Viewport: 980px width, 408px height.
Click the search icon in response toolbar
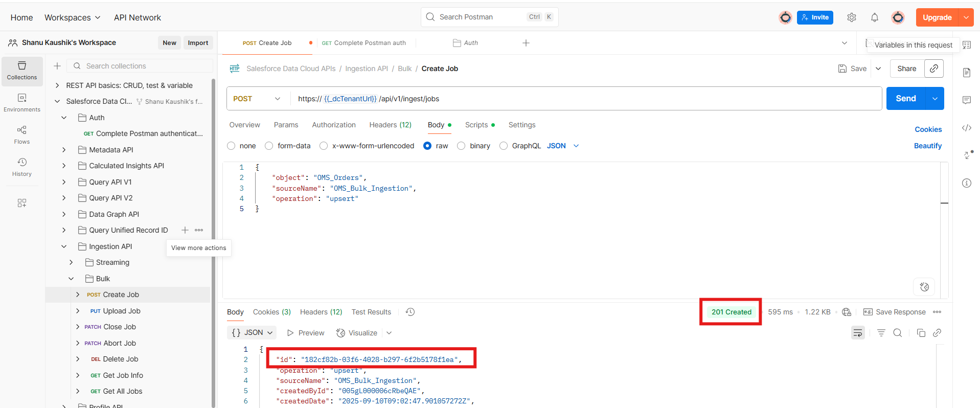pos(897,333)
